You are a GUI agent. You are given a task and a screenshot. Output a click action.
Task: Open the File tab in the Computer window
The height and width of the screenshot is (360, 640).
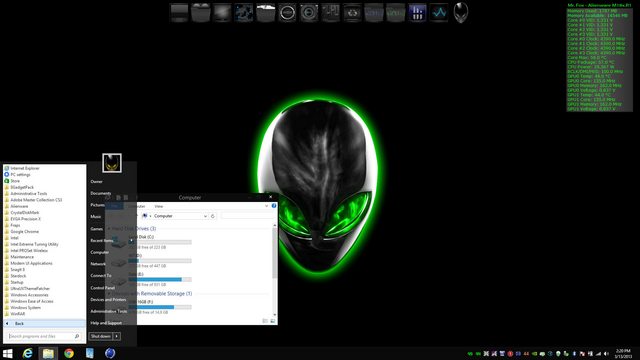click(x=114, y=206)
